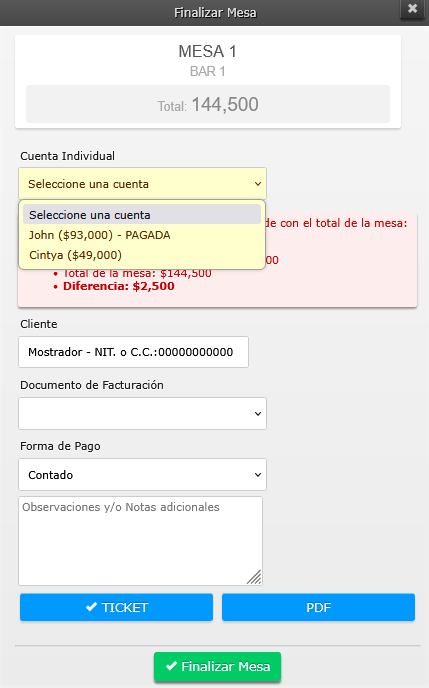Click the Total 144,500 amount box
This screenshot has width=429, height=688.
[208, 104]
